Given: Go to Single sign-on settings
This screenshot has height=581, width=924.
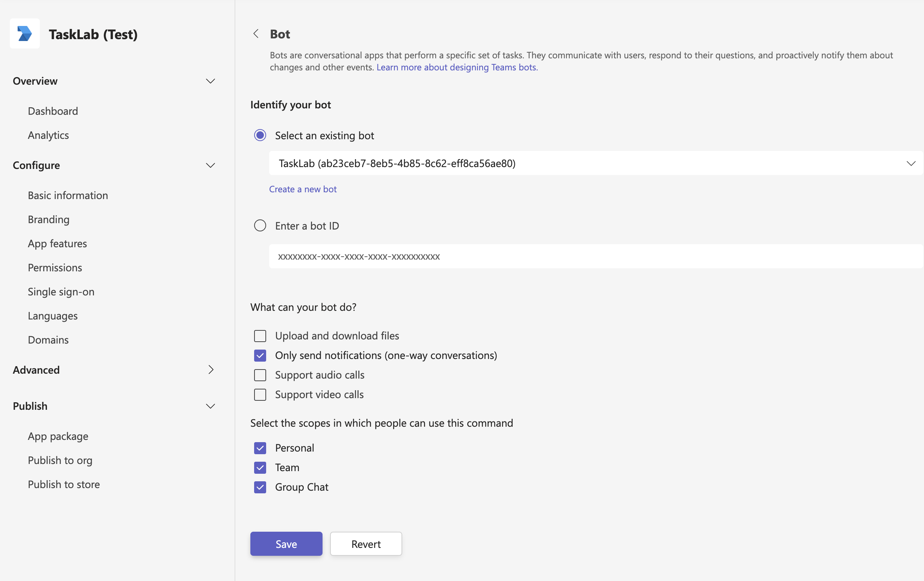Looking at the screenshot, I should pos(61,292).
